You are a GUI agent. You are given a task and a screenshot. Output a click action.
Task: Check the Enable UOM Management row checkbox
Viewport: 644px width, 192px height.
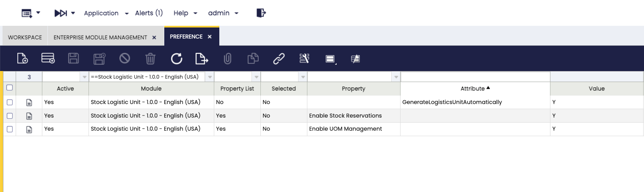(10, 129)
